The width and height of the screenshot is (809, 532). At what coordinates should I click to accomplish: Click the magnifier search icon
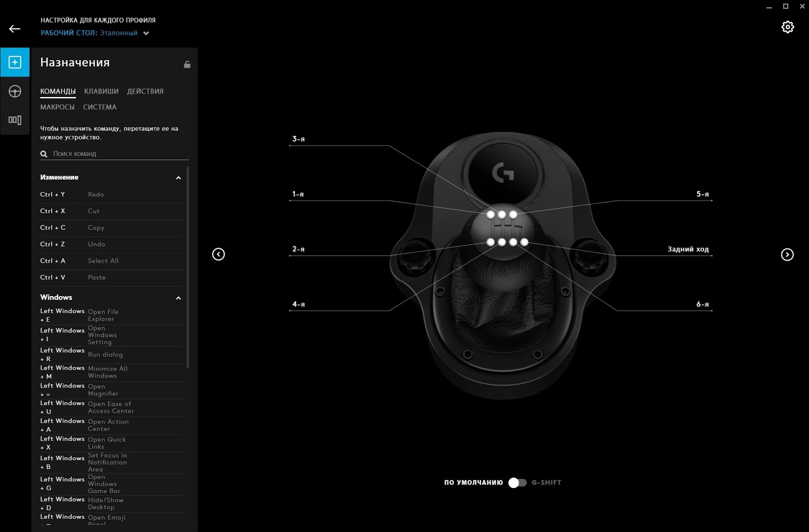[44, 154]
